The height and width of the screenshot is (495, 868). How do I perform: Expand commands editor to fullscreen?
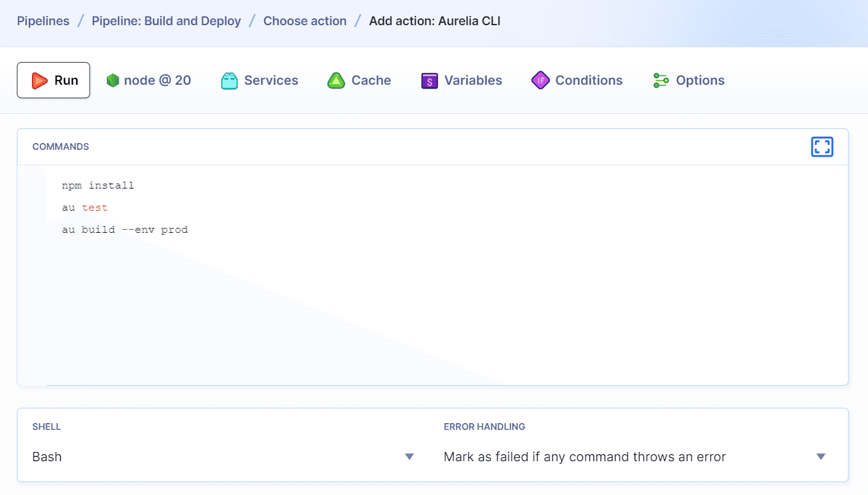(x=822, y=147)
